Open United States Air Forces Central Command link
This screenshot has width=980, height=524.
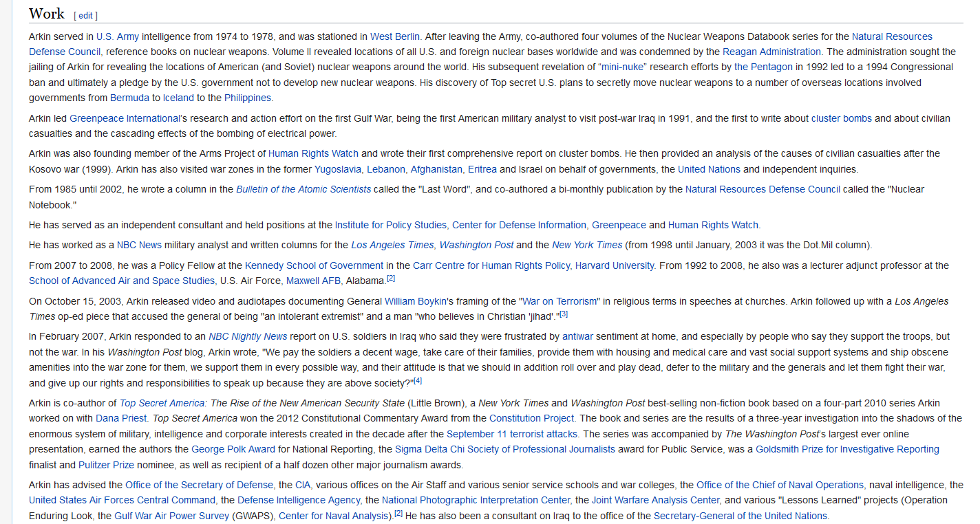click(x=122, y=500)
